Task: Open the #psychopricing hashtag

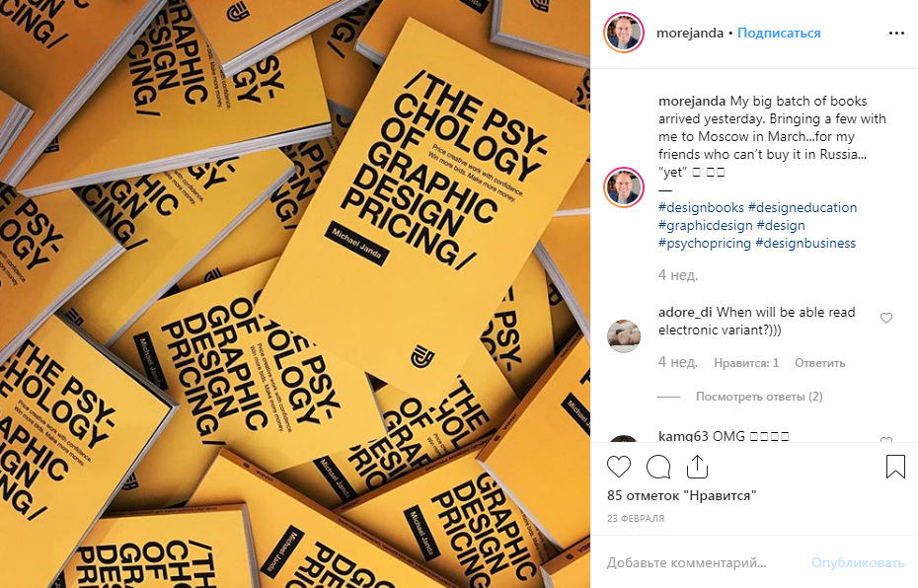Action: coord(705,244)
